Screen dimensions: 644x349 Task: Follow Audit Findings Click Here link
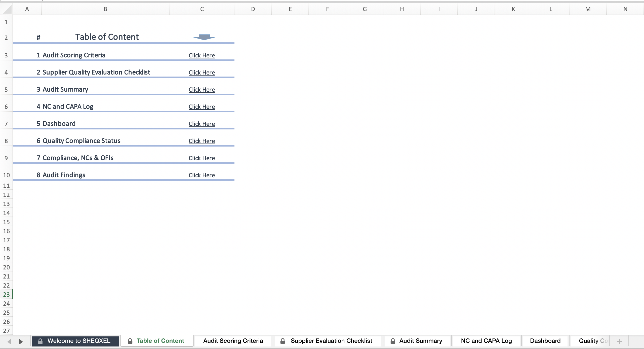202,175
